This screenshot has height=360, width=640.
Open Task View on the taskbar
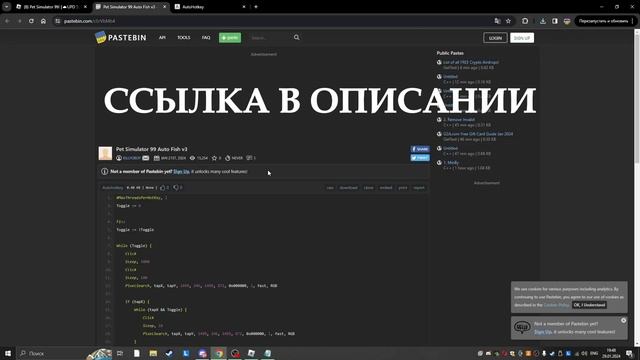click(120, 353)
